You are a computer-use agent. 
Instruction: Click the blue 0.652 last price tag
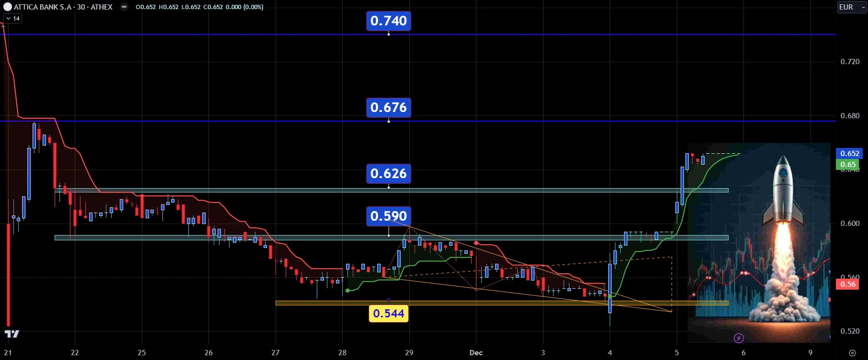(x=849, y=154)
